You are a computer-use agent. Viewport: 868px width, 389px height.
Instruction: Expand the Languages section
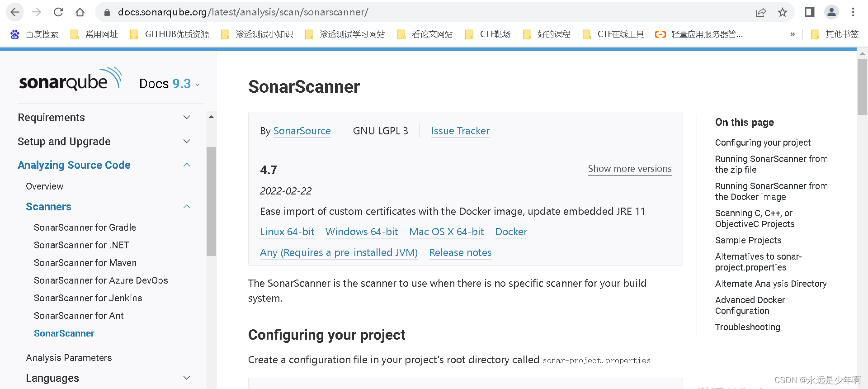pos(187,378)
